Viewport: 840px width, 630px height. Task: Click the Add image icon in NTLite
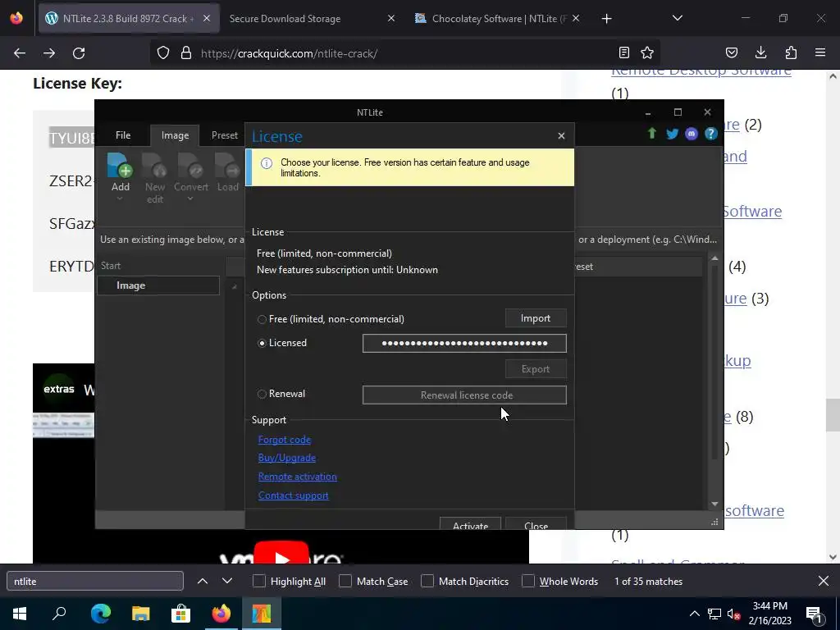point(120,166)
